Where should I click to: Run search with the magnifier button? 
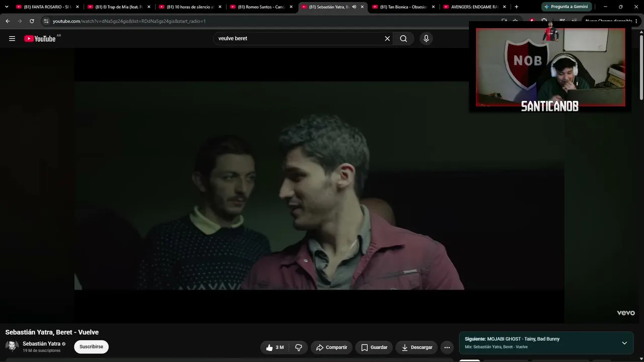pos(404,39)
